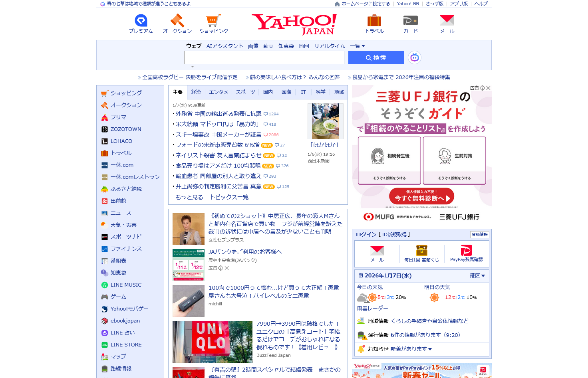The width and height of the screenshot is (588, 378).
Task: Open the 港区 weather location dropdown
Action: click(477, 276)
